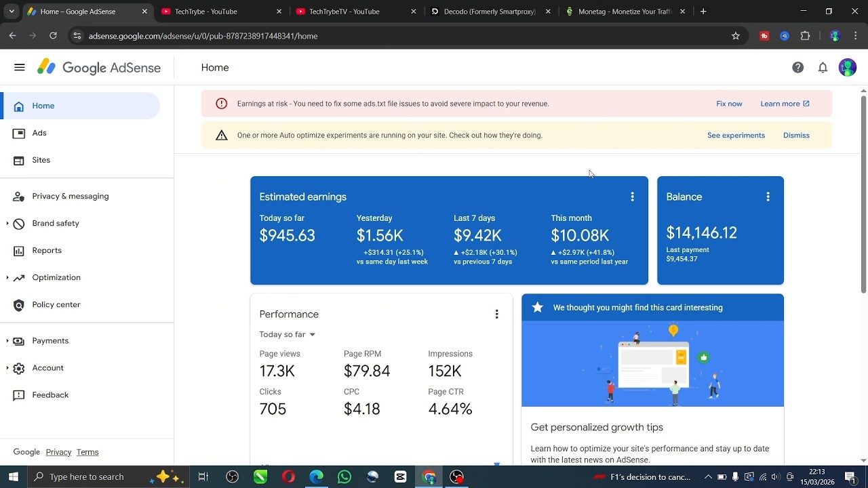The height and width of the screenshot is (488, 868).
Task: Open Estimated earnings card options menu
Action: click(632, 197)
